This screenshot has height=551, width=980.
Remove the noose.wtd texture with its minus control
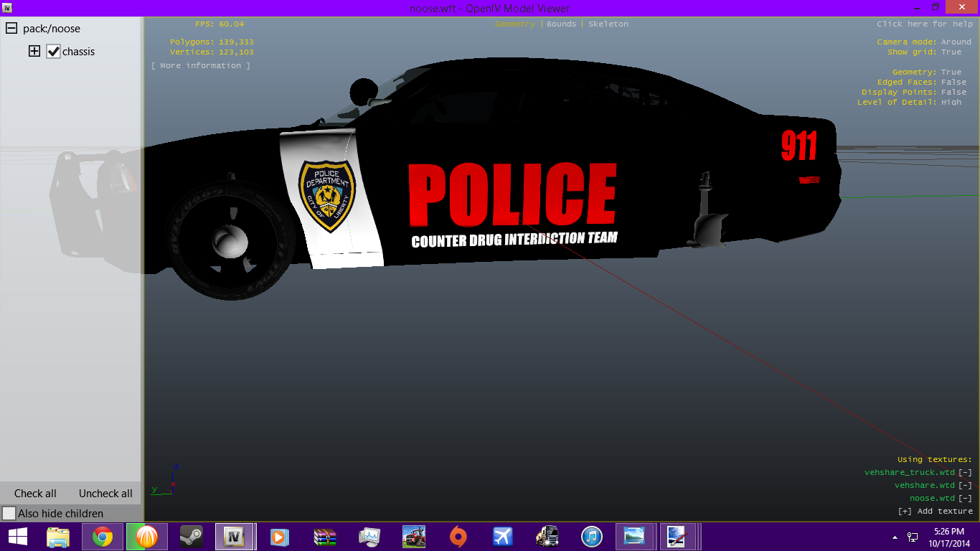tap(965, 498)
